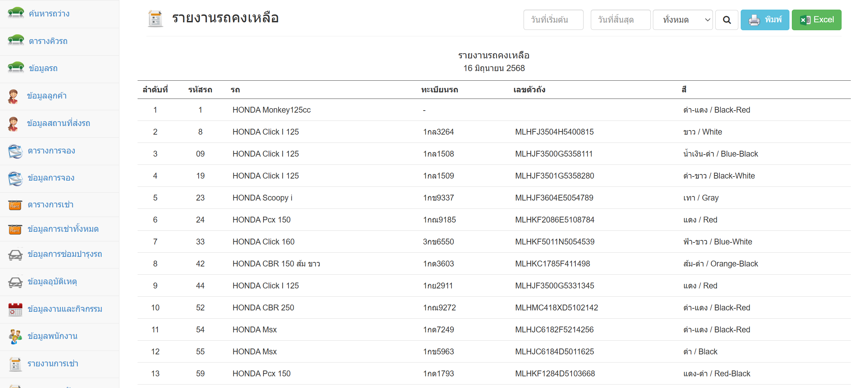The width and height of the screenshot is (868, 388).
Task: Click column header รหัสรถ
Action: pos(200,90)
